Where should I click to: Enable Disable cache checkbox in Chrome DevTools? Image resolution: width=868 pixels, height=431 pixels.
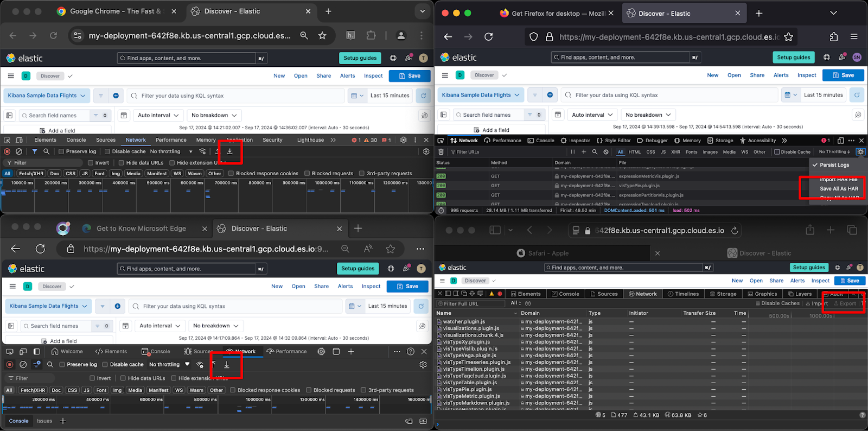(x=107, y=151)
